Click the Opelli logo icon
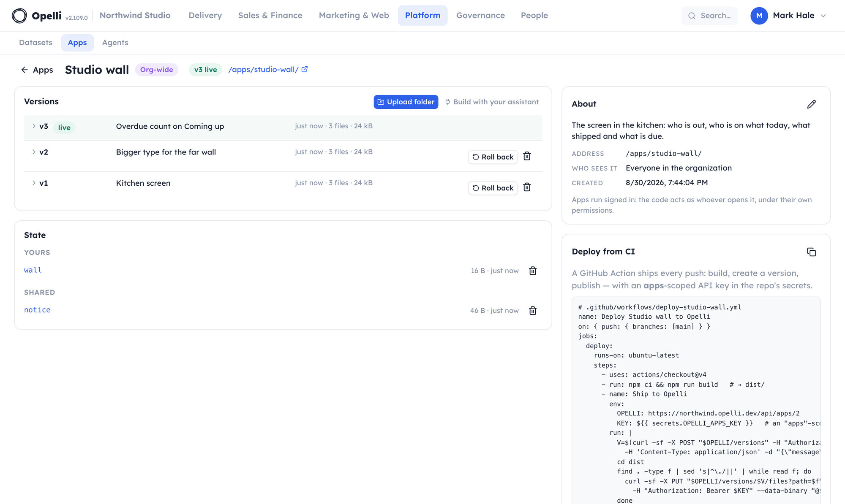The image size is (845, 504). tap(19, 16)
